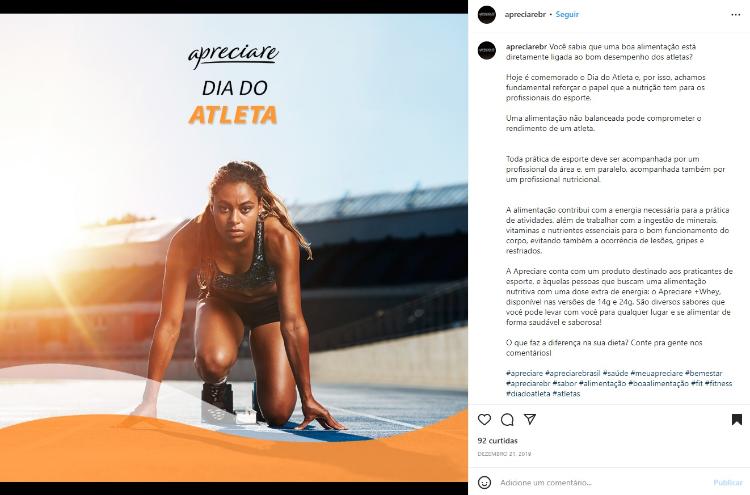This screenshot has height=495, width=750.
Task: Share post via paper plane icon
Action: (x=529, y=419)
